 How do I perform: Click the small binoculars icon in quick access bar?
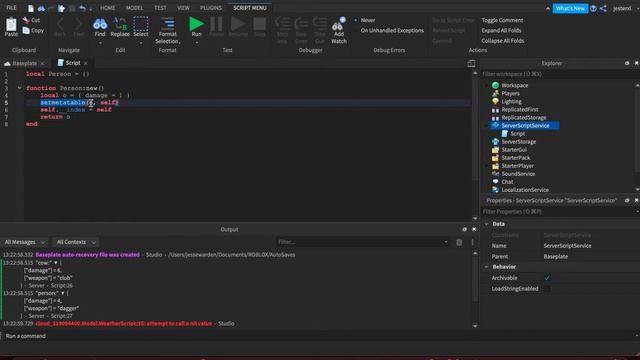pos(41,8)
